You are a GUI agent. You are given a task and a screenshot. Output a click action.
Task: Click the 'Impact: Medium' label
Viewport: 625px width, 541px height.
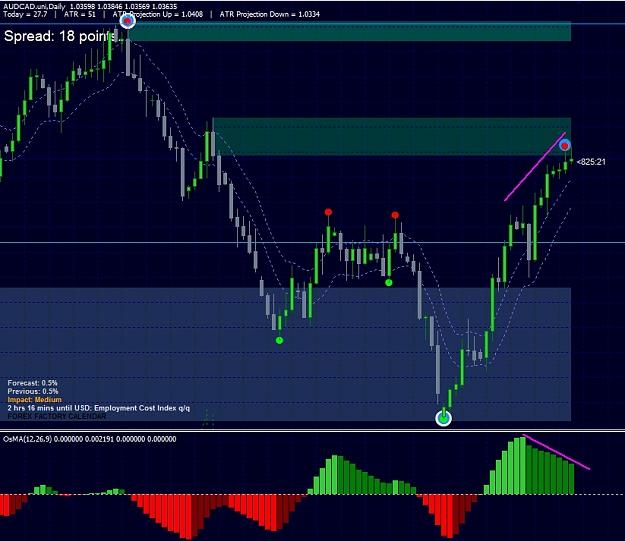tap(35, 399)
